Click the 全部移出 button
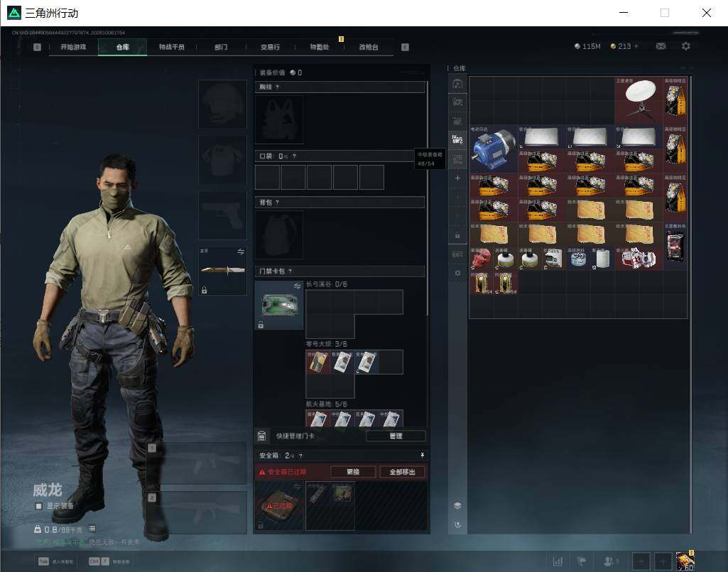Screen dimensions: 728x572 point(402,472)
